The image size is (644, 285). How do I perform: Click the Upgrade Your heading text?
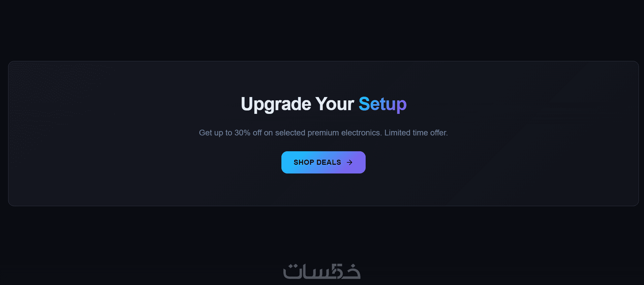297,104
